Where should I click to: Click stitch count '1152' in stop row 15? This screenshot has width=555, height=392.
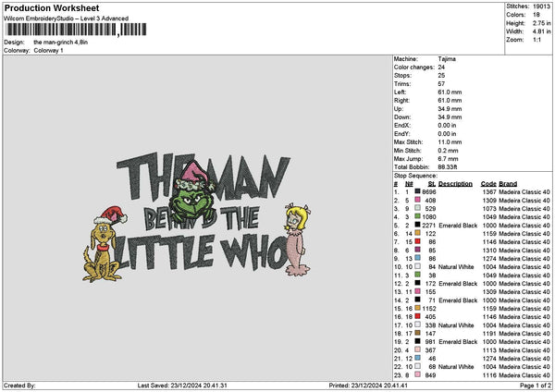[x=429, y=309]
